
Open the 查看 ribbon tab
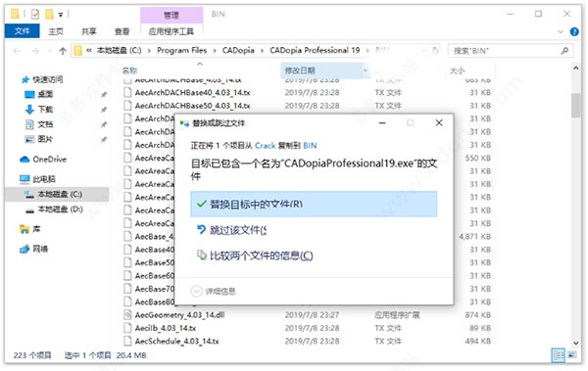122,31
